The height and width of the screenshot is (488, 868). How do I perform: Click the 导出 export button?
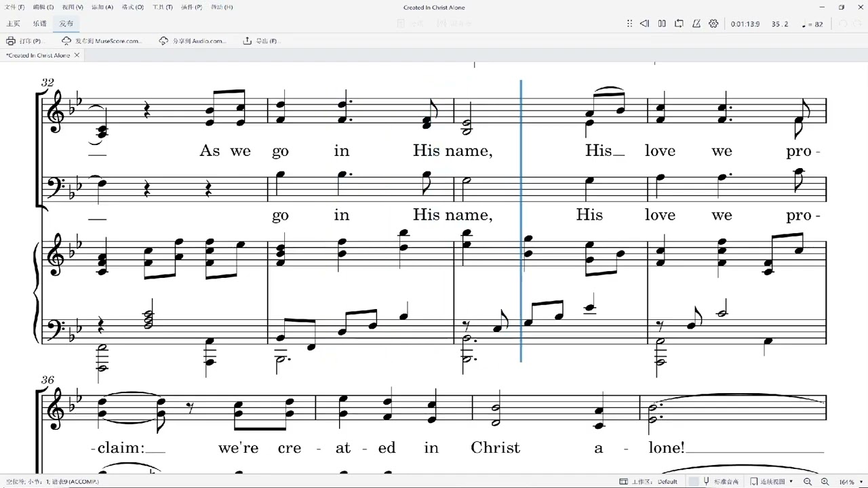tap(261, 41)
